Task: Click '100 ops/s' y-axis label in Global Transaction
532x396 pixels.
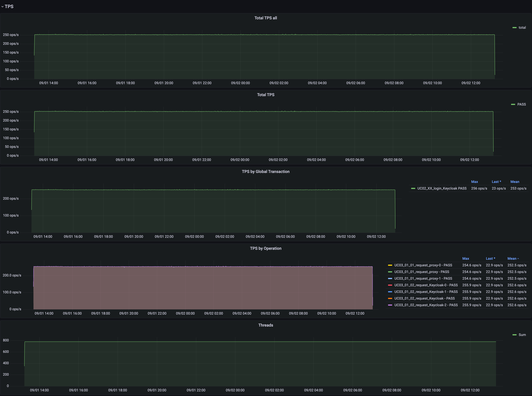Action: point(11,215)
